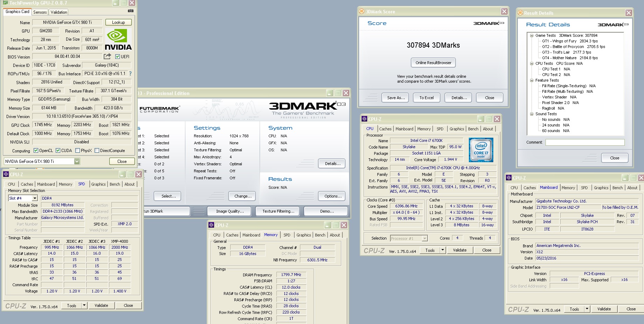Open the GPU selection dropdown in GPU-Z
The width and height of the screenshot is (644, 324).
[77, 161]
